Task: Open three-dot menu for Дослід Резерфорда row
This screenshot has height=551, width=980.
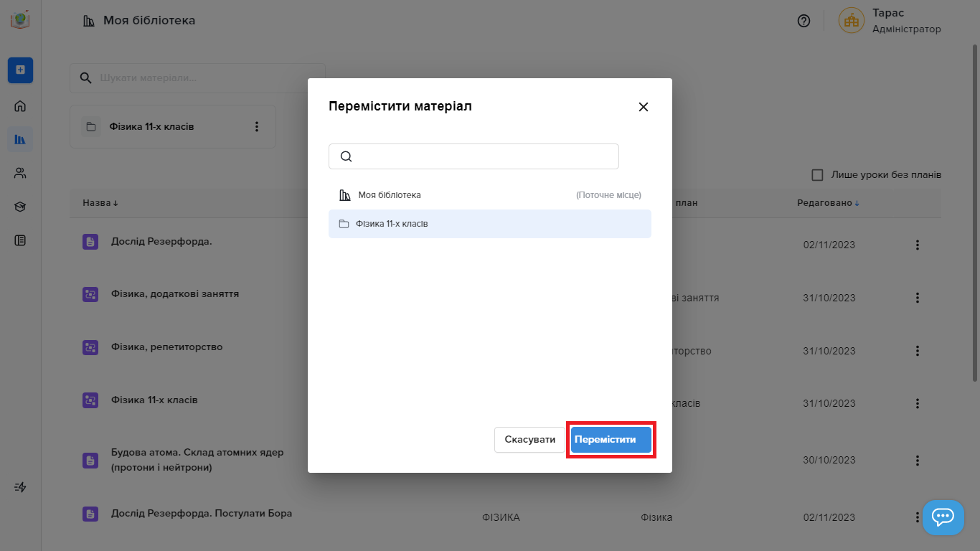Action: [917, 245]
